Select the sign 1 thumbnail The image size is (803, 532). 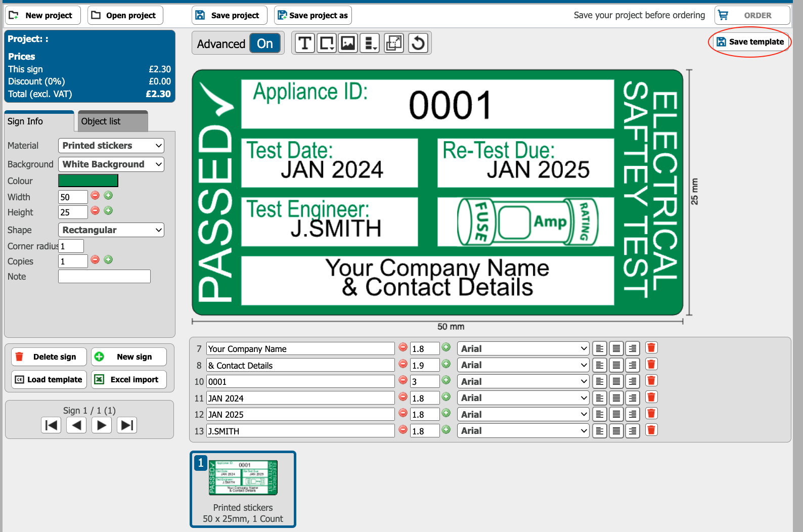tap(243, 489)
